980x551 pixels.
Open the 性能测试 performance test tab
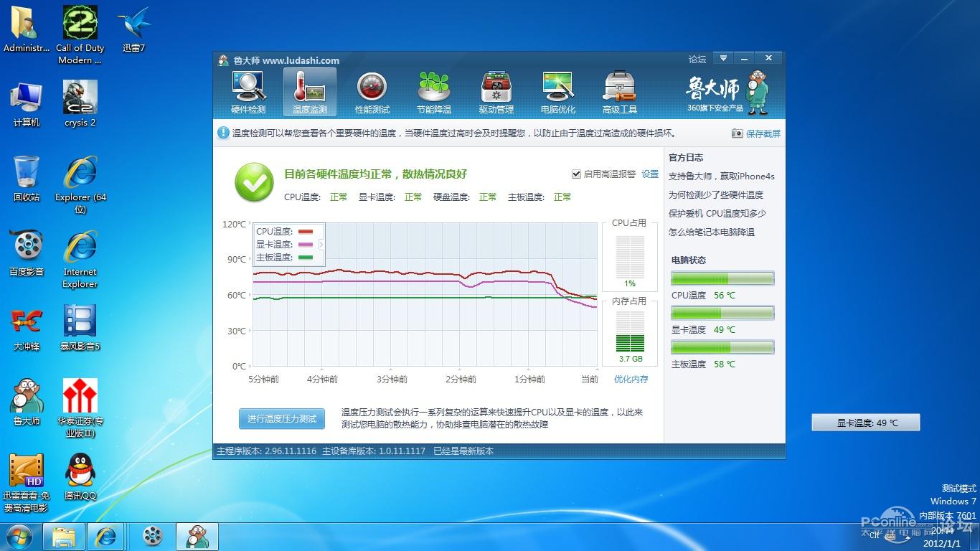[x=372, y=93]
